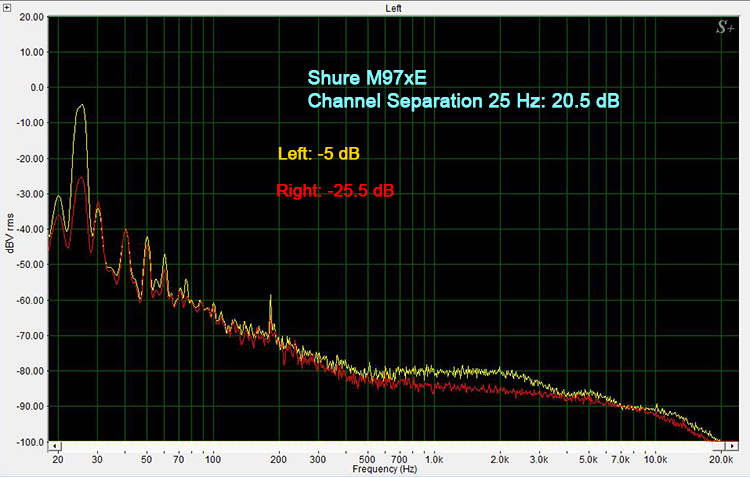Click the 100 frequency tick label

[212, 458]
